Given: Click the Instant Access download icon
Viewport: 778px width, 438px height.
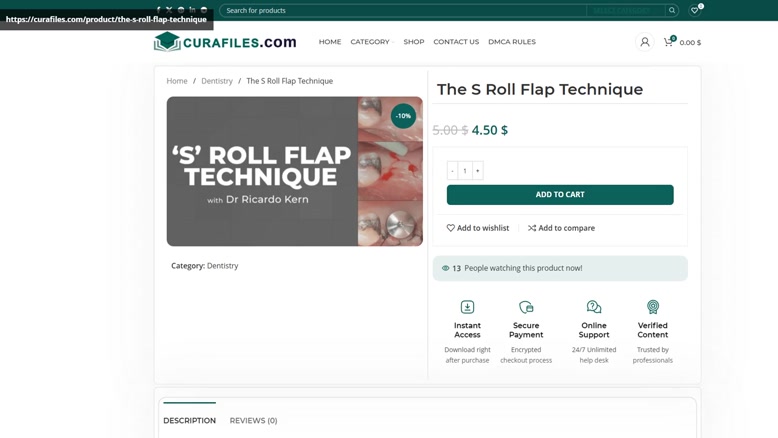Looking at the screenshot, I should (x=467, y=307).
